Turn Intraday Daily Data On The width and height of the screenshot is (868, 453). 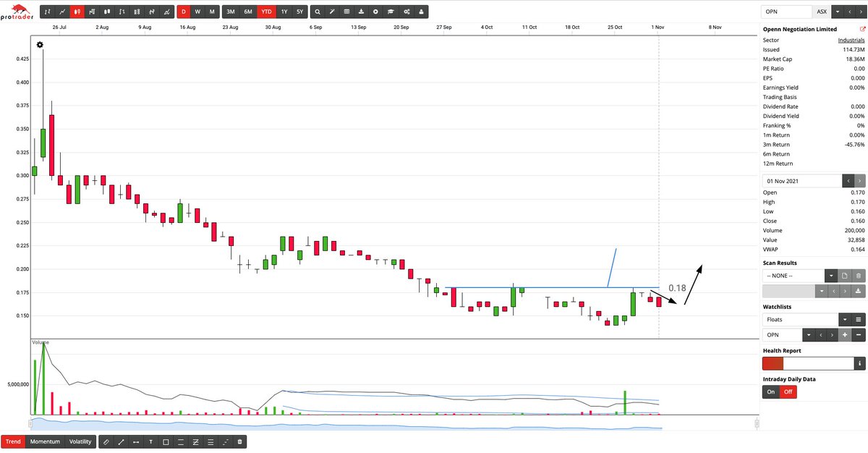point(771,391)
